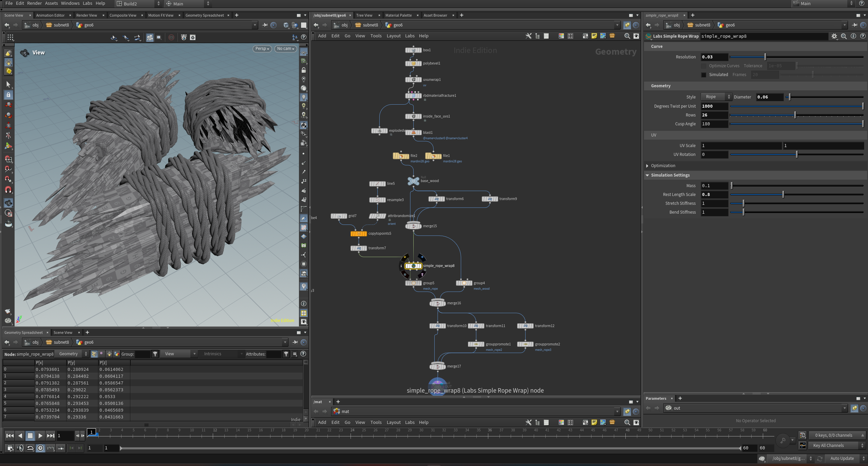This screenshot has height=466, width=868.
Task: Open the No cam camera dropdown
Action: [x=286, y=49]
